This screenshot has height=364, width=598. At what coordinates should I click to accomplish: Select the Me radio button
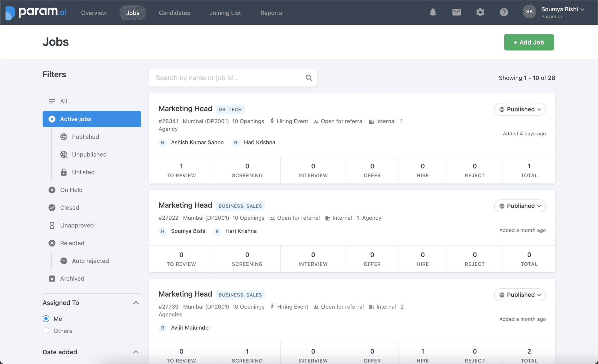[x=46, y=318]
